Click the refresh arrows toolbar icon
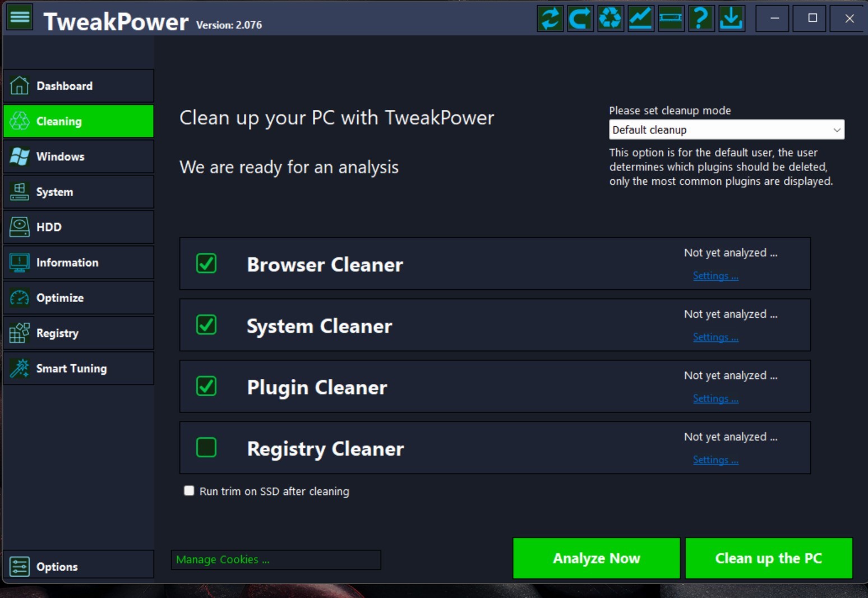This screenshot has height=598, width=868. tap(550, 18)
